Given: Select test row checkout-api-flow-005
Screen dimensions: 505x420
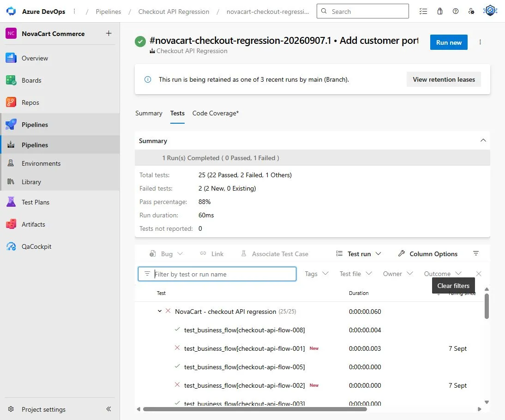Looking at the screenshot, I should (x=309, y=367).
